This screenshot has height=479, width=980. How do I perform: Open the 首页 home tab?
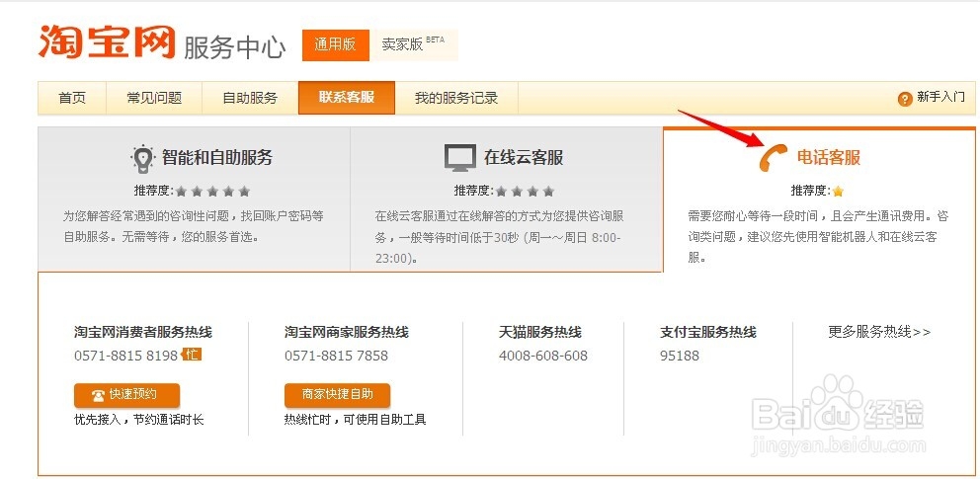click(72, 98)
